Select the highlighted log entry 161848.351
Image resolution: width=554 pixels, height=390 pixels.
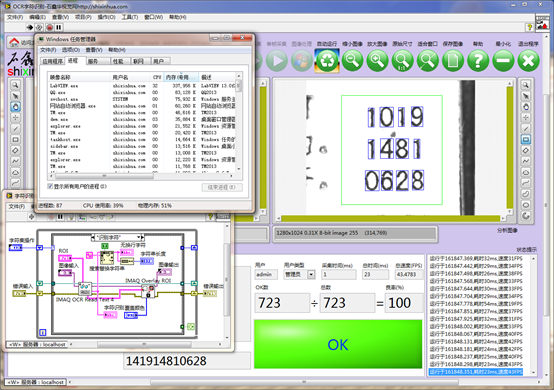click(476, 372)
